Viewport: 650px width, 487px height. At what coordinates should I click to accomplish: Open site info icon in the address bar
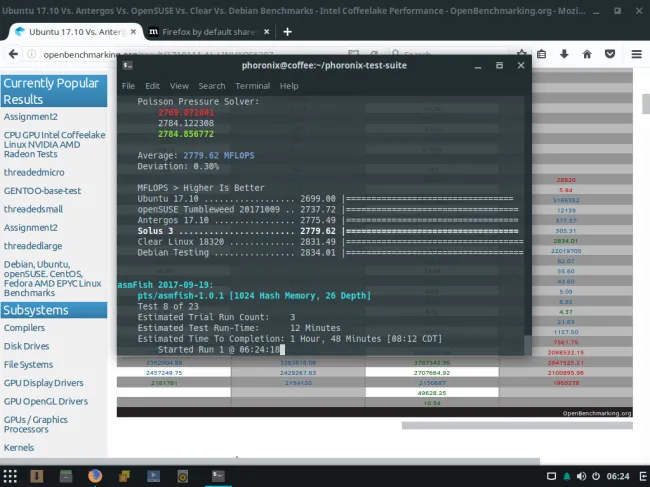pyautogui.click(x=32, y=54)
